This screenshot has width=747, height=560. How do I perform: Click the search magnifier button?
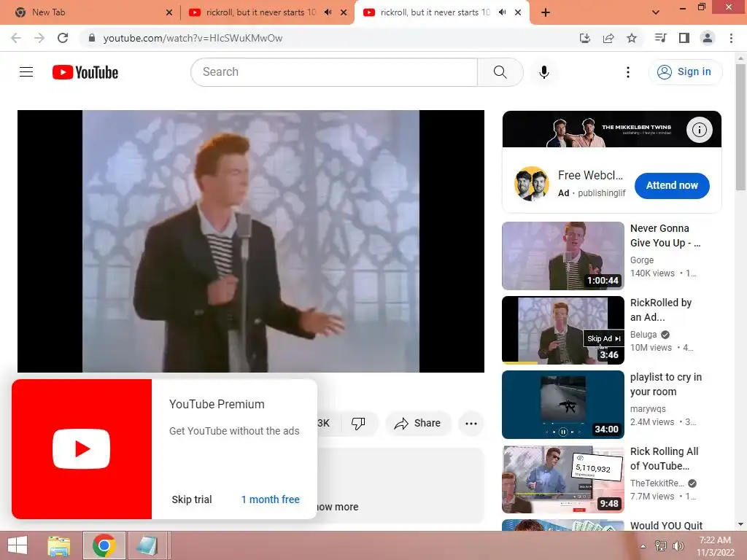click(500, 72)
